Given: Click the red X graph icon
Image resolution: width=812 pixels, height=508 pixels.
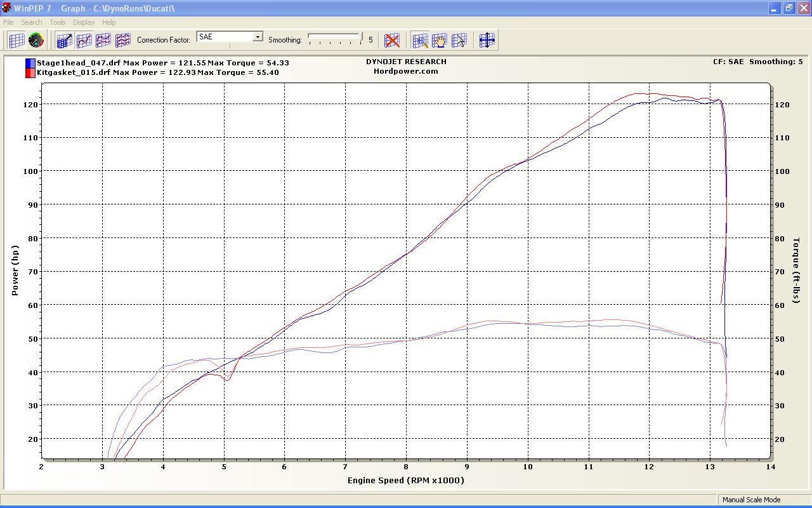Looking at the screenshot, I should click(393, 40).
